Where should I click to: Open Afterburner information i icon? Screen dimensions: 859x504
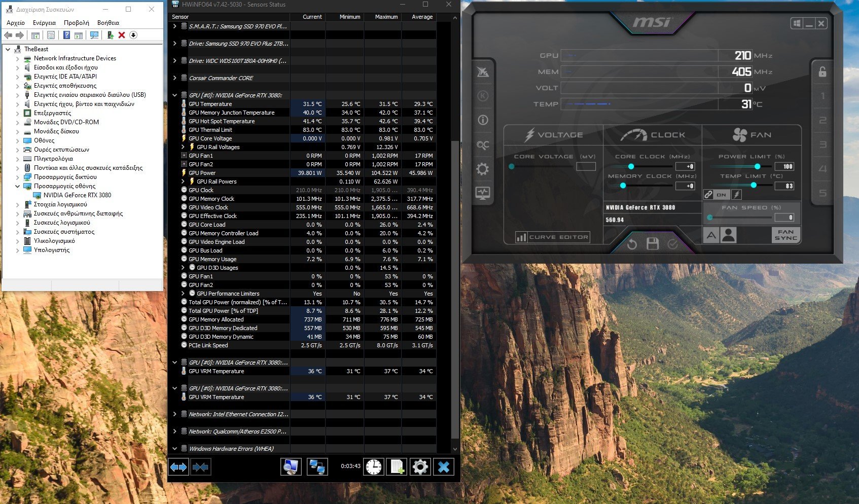coord(483,120)
